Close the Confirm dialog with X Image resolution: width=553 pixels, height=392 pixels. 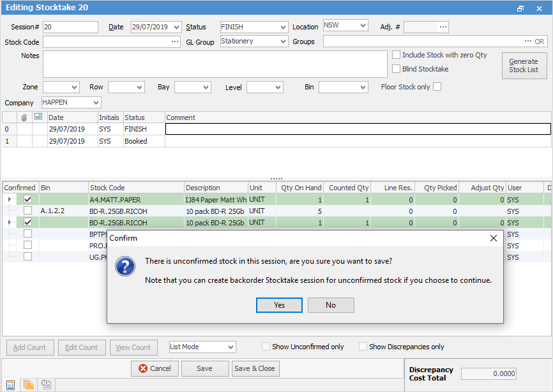click(493, 238)
